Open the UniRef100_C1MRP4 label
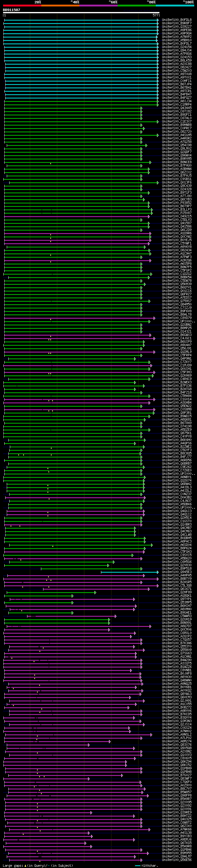Screen dimensions: 197x868 click(x=176, y=104)
